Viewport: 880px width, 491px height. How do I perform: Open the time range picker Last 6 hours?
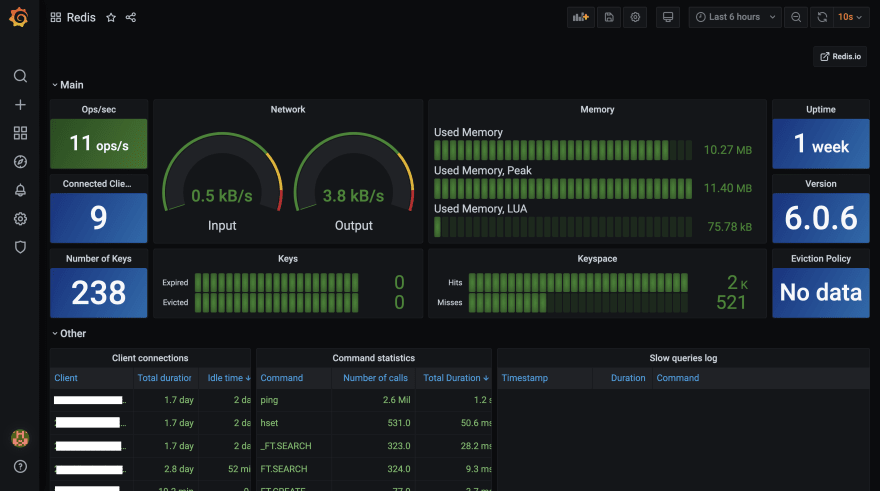point(735,17)
